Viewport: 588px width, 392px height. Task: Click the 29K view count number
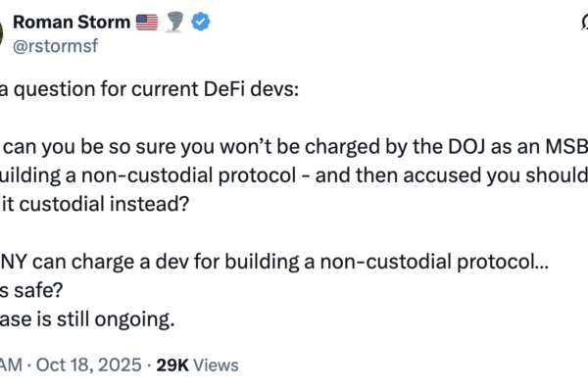[x=174, y=365]
